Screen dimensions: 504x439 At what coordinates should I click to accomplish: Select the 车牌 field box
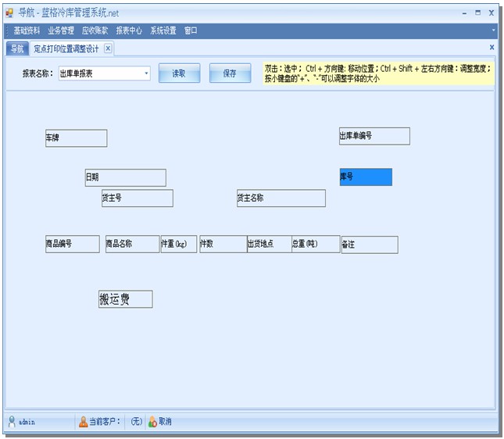click(76, 138)
